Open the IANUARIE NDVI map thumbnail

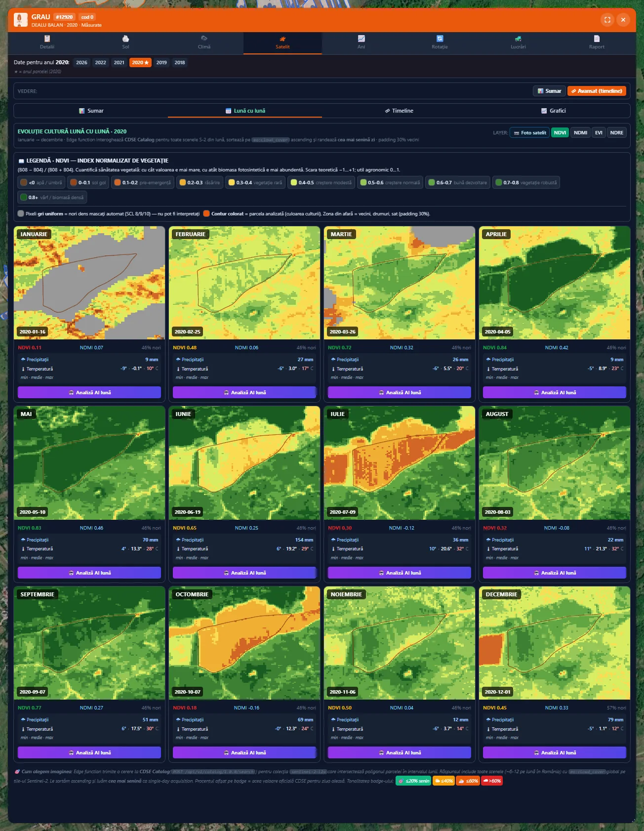tap(89, 283)
